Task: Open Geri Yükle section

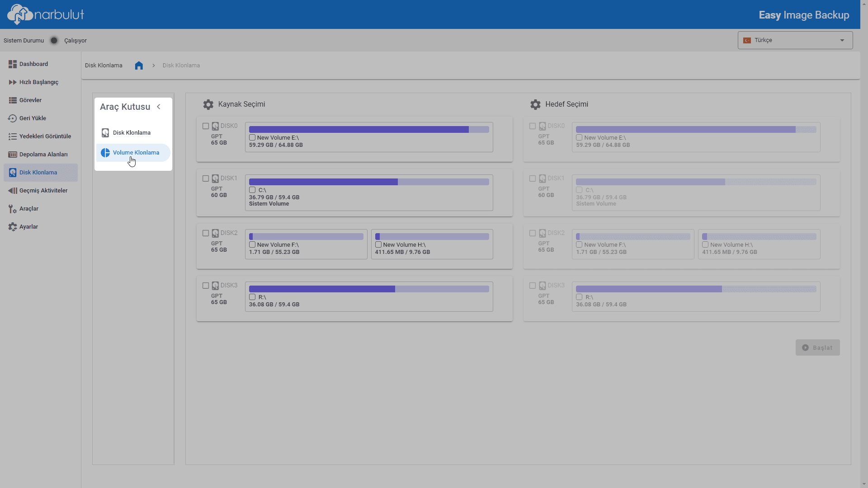Action: (x=40, y=118)
